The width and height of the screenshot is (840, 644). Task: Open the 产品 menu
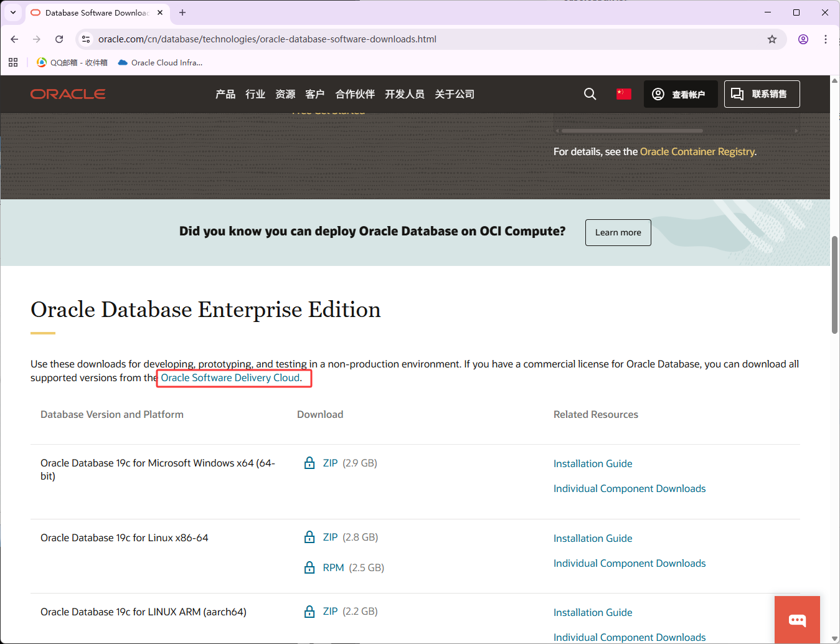[x=225, y=94]
